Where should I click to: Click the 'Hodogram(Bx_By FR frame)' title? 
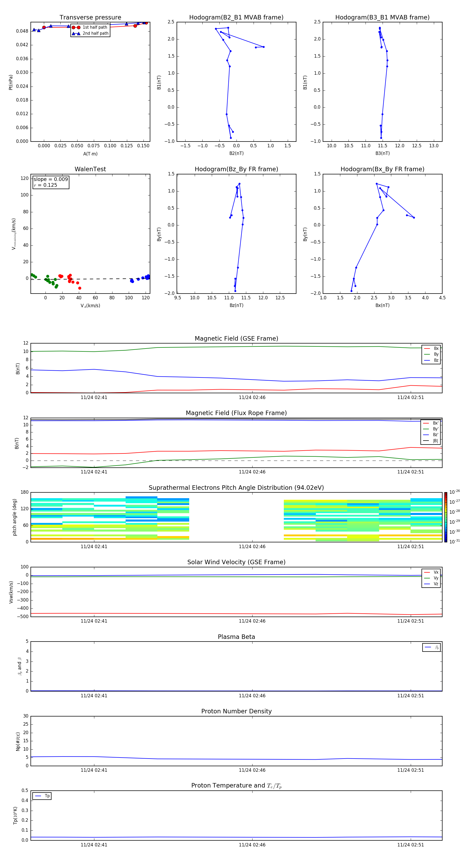click(x=382, y=169)
